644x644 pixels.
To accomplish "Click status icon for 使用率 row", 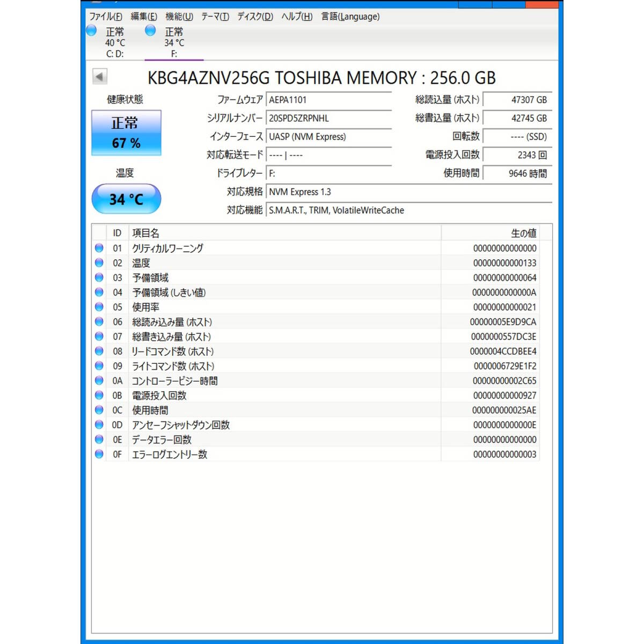I will point(99,307).
